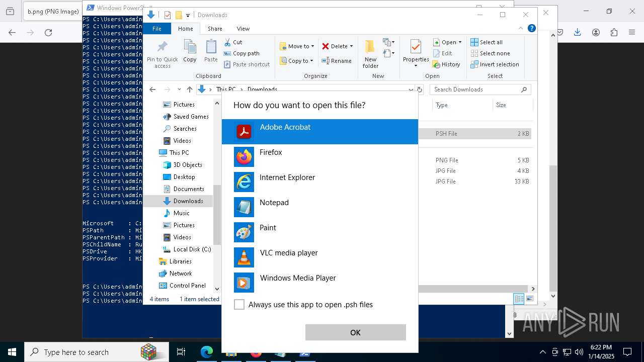The image size is (644, 362).
Task: Go up one folder level
Action: [189, 89]
